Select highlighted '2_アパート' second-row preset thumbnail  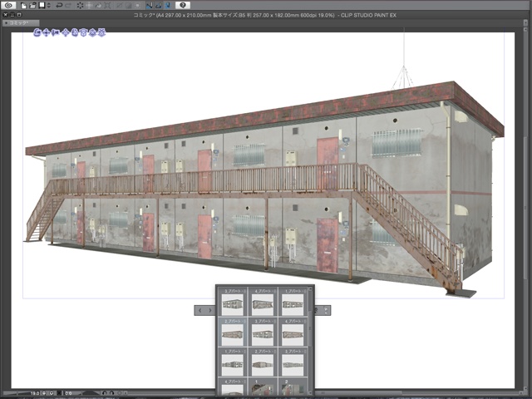click(233, 332)
